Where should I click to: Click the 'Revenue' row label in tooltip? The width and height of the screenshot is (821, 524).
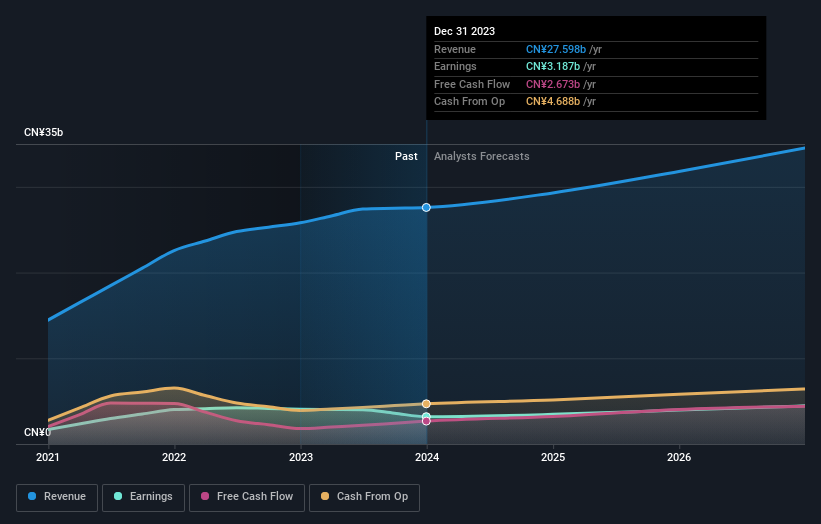point(454,49)
